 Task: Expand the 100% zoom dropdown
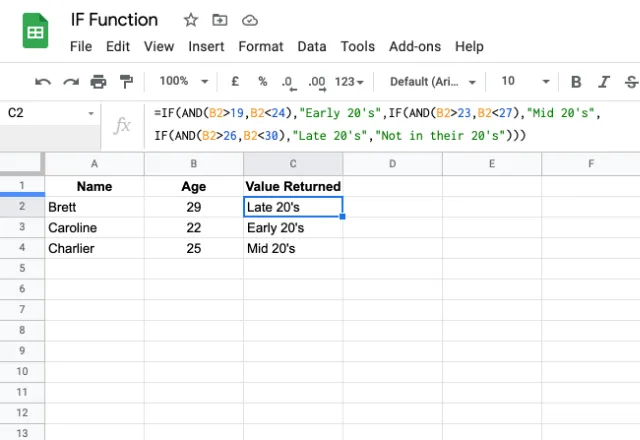184,82
